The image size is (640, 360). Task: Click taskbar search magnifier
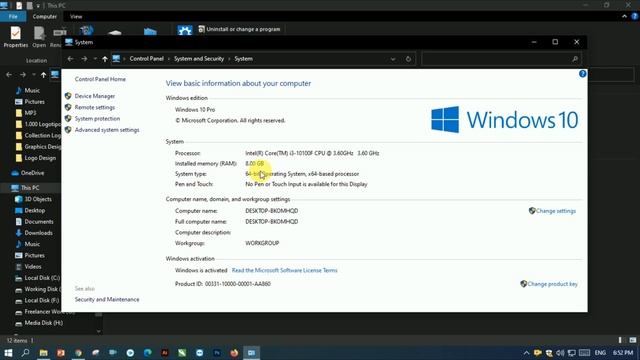click(x=25, y=353)
